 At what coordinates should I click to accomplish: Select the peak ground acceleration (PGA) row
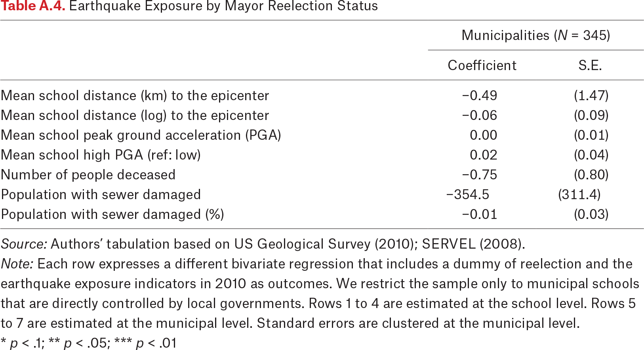322,135
